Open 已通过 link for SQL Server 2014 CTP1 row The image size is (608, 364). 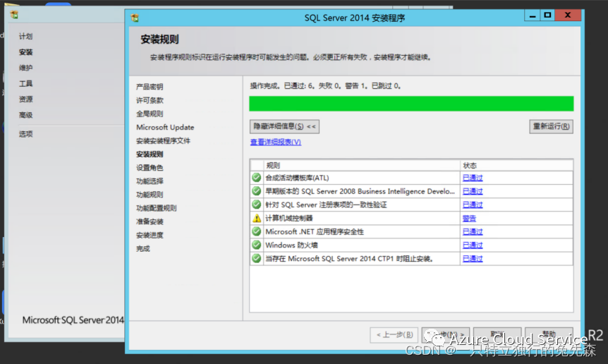(x=473, y=259)
